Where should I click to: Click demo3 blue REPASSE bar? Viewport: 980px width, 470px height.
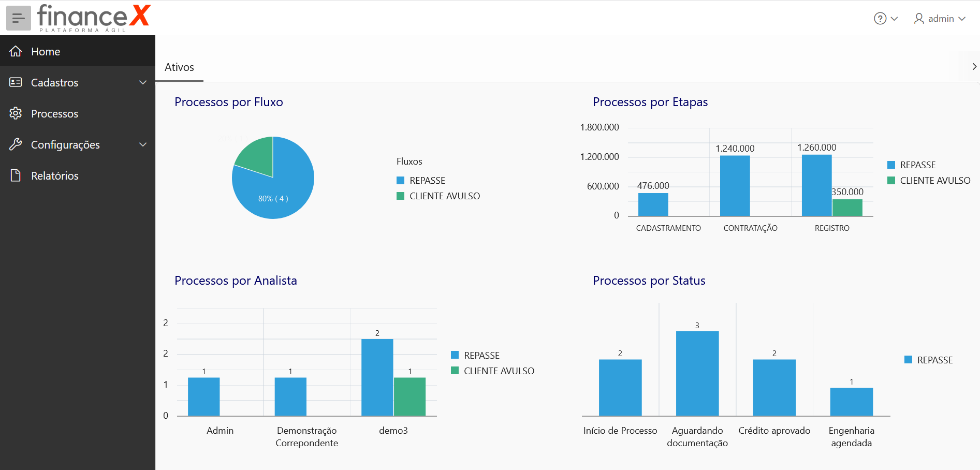[377, 377]
